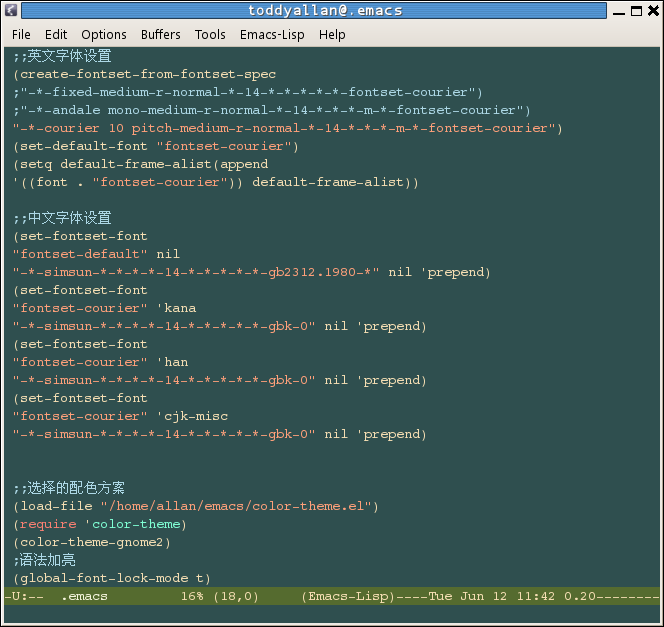Click the commented 'andale mono-medium' line
Image resolution: width=664 pixels, height=627 pixels.
(x=271, y=110)
